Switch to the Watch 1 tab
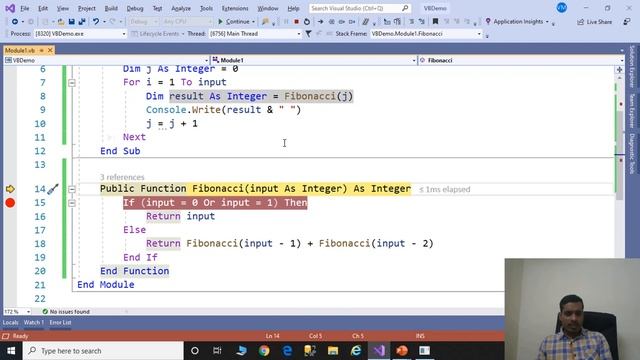Viewport: 640px width, 360px height. pos(33,322)
